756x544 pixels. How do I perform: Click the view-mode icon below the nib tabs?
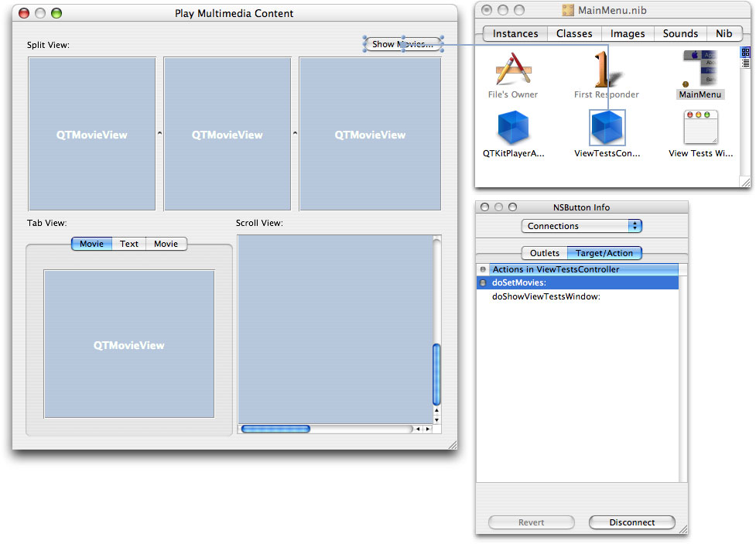(x=745, y=52)
